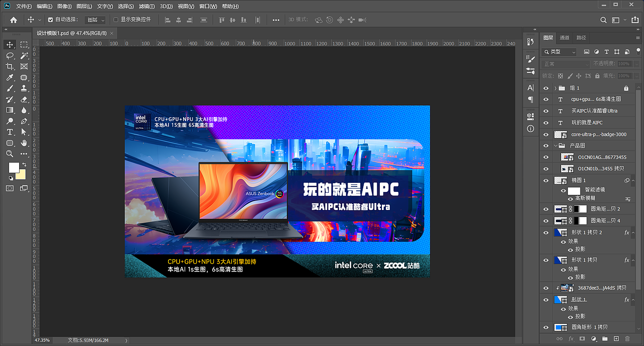Hide the 组 1 layer group
644x346 pixels.
click(x=546, y=88)
